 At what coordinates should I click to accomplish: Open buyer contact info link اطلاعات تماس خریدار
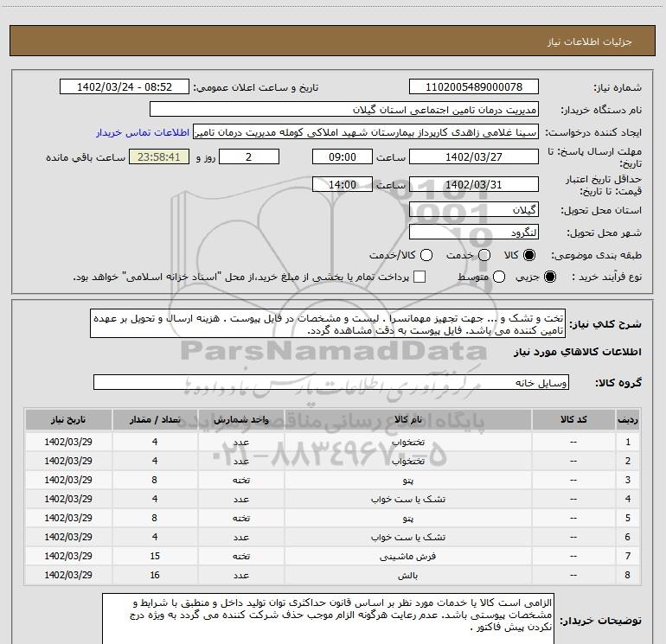(143, 132)
